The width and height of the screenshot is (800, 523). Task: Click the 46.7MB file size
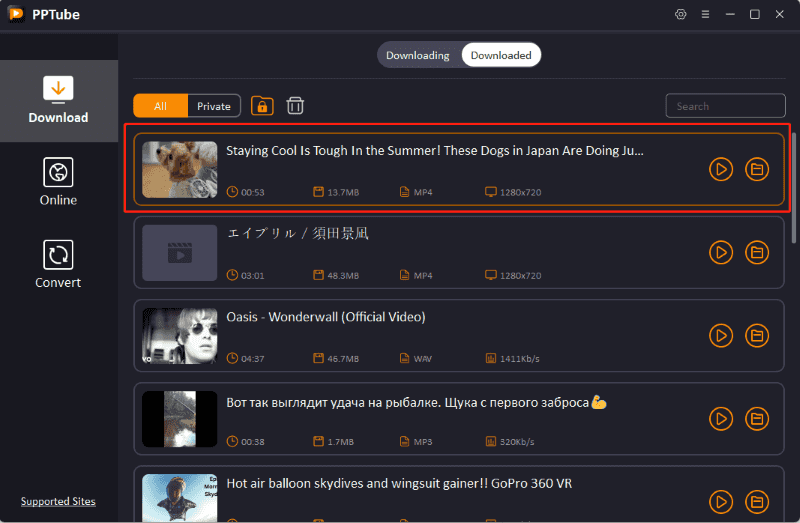[343, 359]
